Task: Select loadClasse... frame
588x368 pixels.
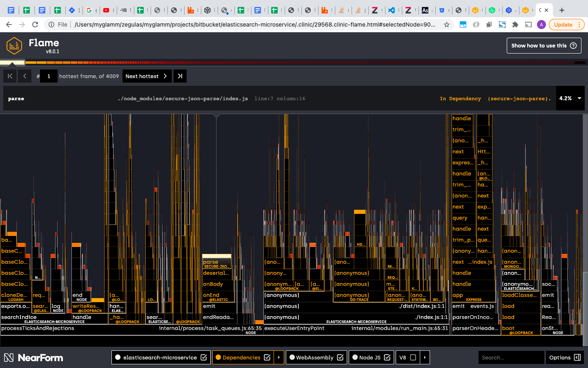Action: [x=521, y=295]
